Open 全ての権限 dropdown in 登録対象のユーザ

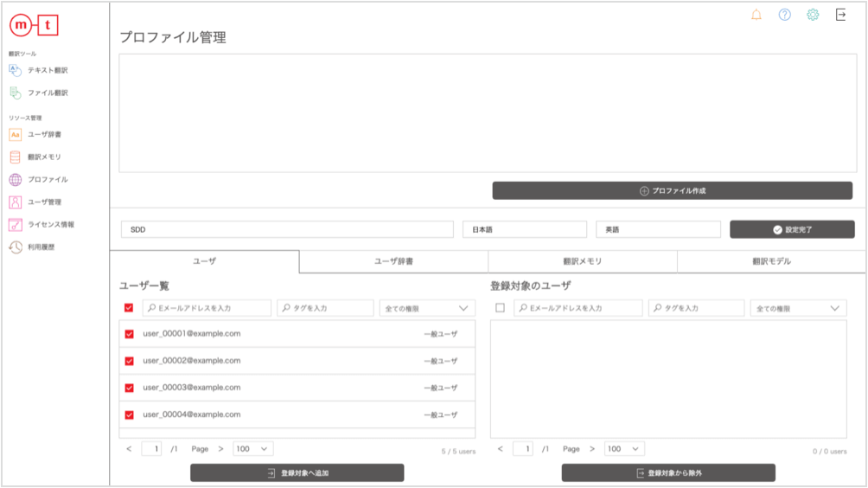(x=798, y=308)
